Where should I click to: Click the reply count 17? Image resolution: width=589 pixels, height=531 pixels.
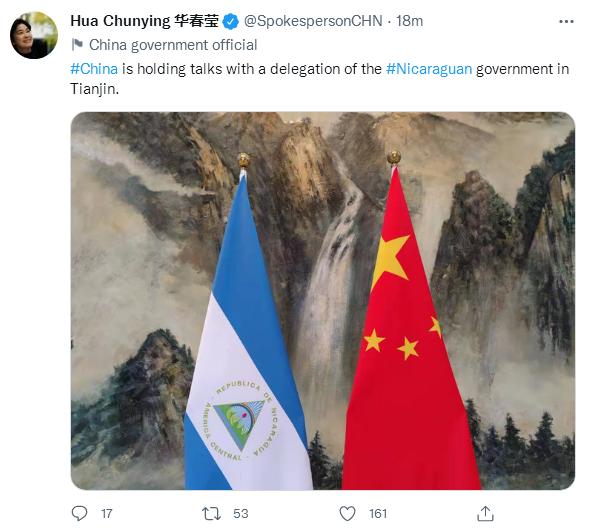107,514
